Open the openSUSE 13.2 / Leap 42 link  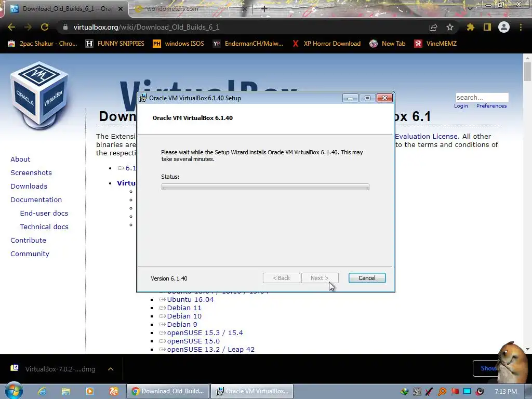click(211, 350)
